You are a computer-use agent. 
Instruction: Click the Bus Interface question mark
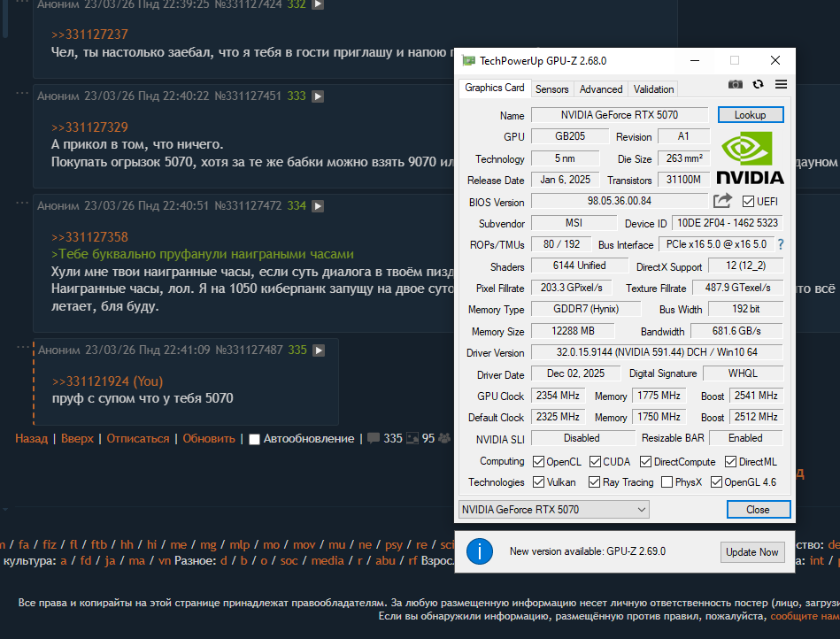(x=781, y=244)
